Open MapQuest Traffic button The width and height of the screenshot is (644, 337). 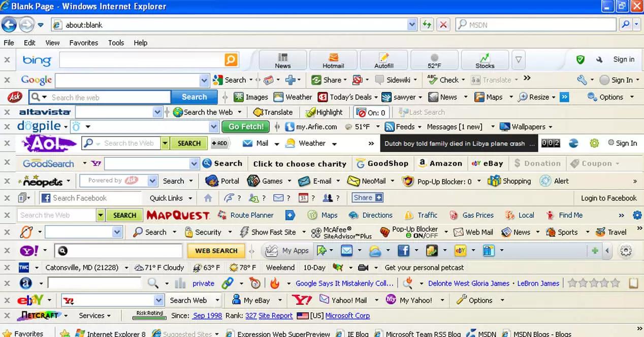click(x=421, y=215)
